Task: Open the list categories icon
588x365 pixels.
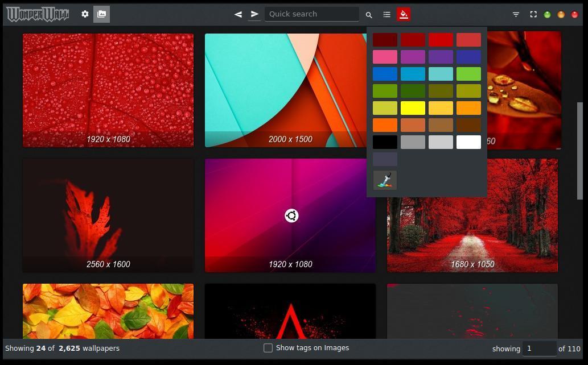Action: (x=386, y=14)
